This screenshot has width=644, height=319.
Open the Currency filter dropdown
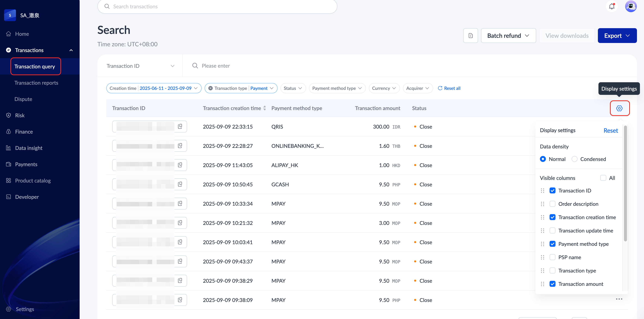(384, 88)
